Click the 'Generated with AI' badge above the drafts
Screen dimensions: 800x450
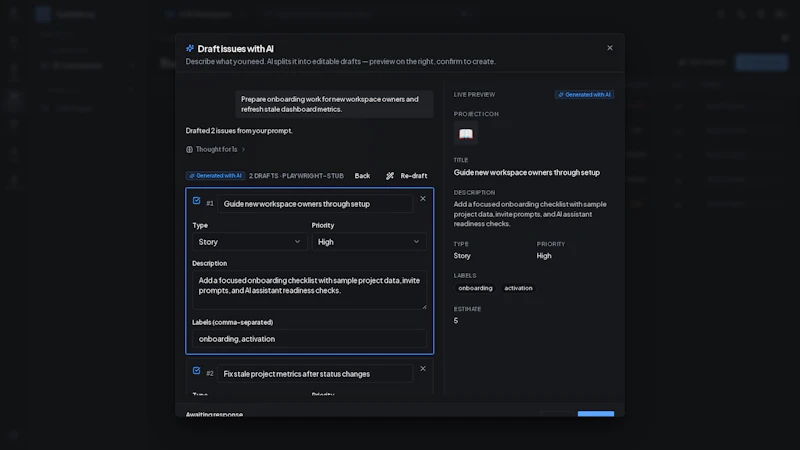click(215, 176)
